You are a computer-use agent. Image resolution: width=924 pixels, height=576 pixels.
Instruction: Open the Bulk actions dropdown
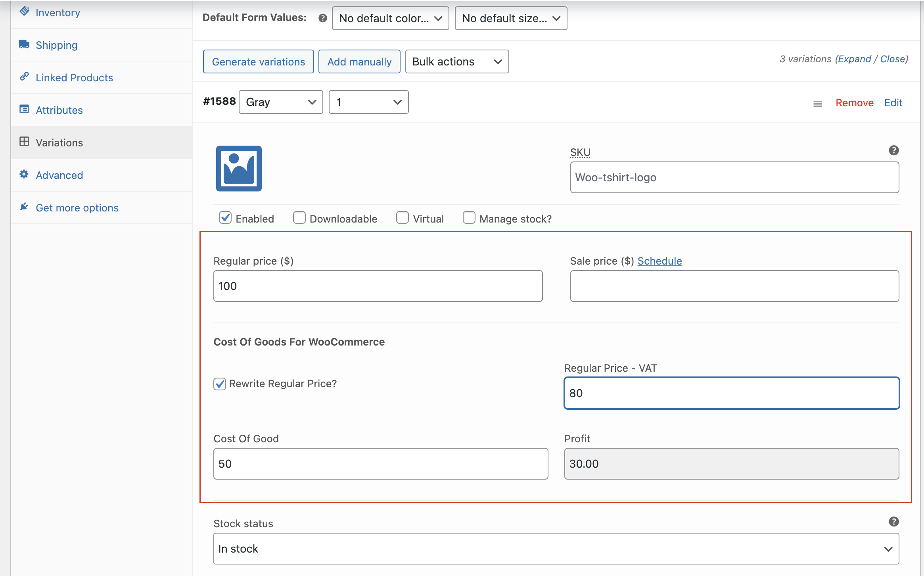(457, 61)
